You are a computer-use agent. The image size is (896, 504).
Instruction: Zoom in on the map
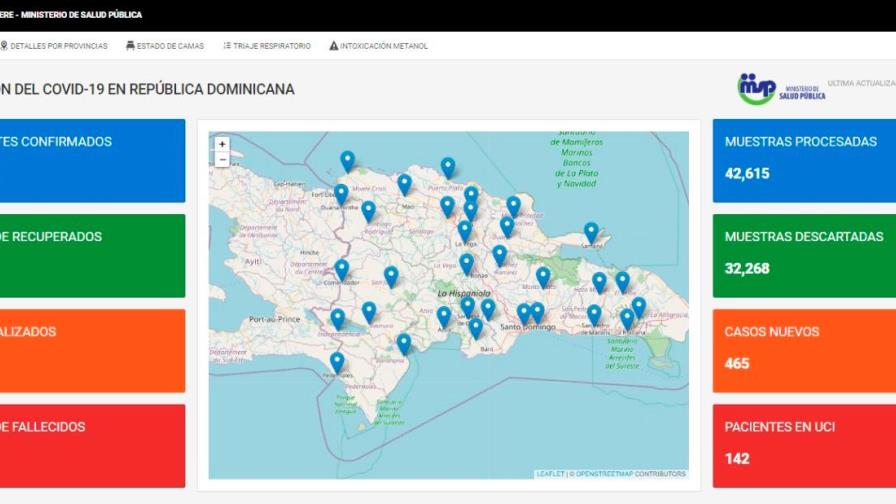click(222, 145)
